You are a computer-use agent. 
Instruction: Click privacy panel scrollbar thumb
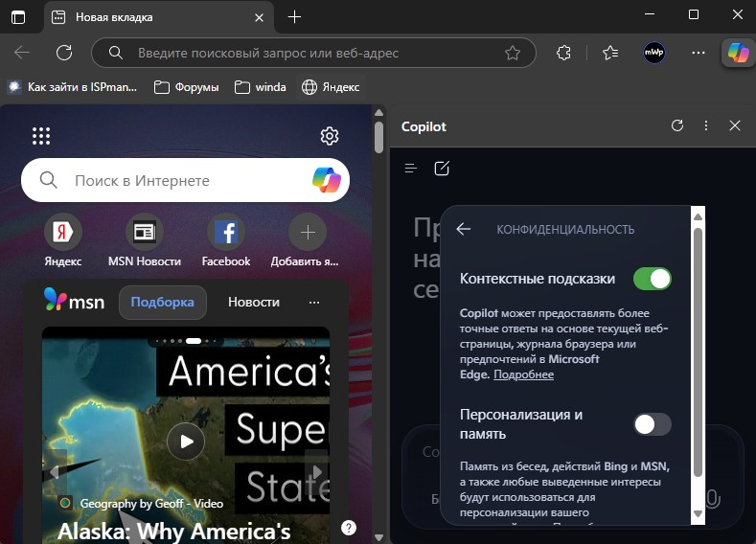(698, 352)
